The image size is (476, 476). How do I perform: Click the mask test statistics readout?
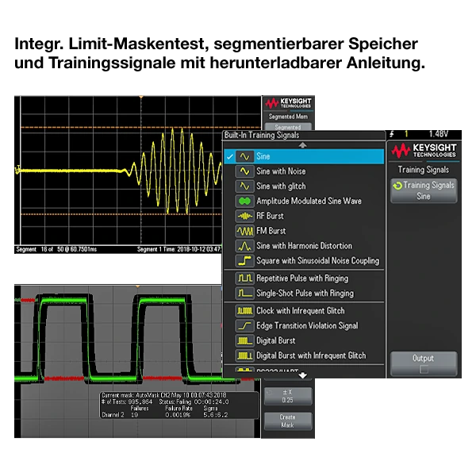(178, 404)
